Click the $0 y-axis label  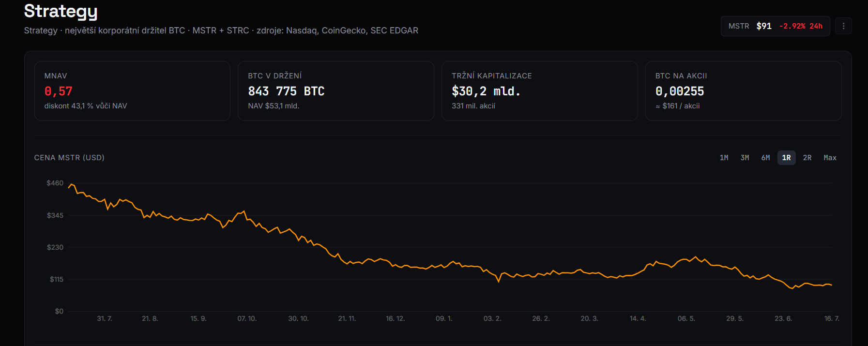point(59,311)
